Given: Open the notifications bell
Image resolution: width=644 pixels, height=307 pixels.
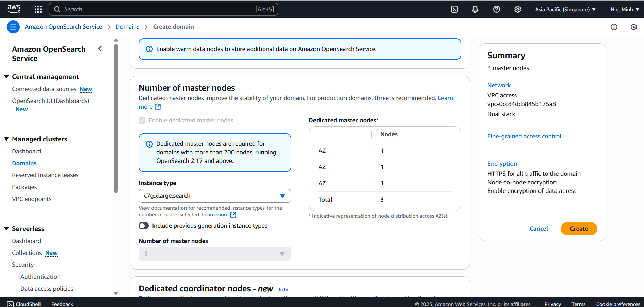Looking at the screenshot, I should pyautogui.click(x=475, y=9).
